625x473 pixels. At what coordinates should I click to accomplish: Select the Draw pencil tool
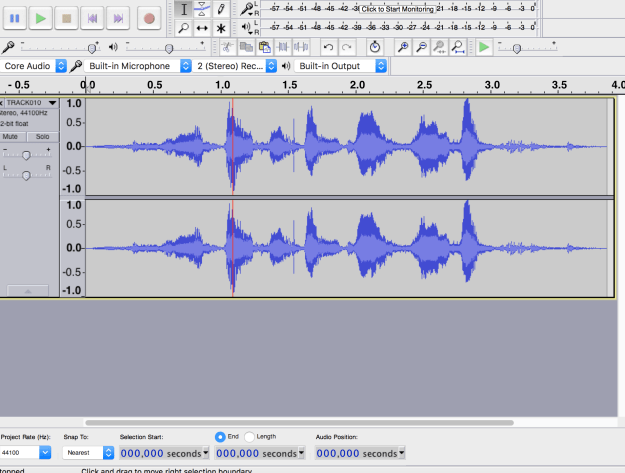point(222,9)
